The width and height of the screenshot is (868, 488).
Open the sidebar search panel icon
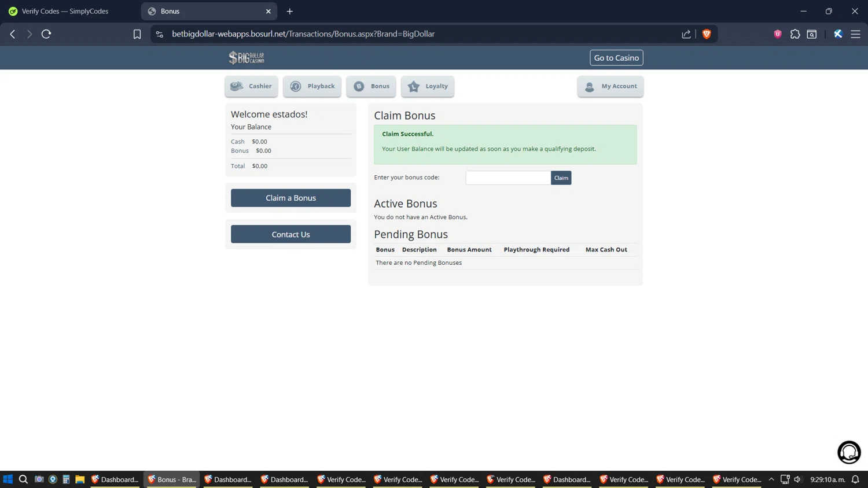tap(812, 34)
